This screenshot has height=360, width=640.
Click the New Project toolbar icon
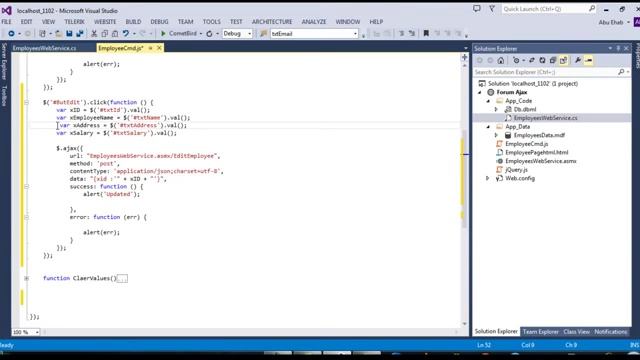[42, 33]
